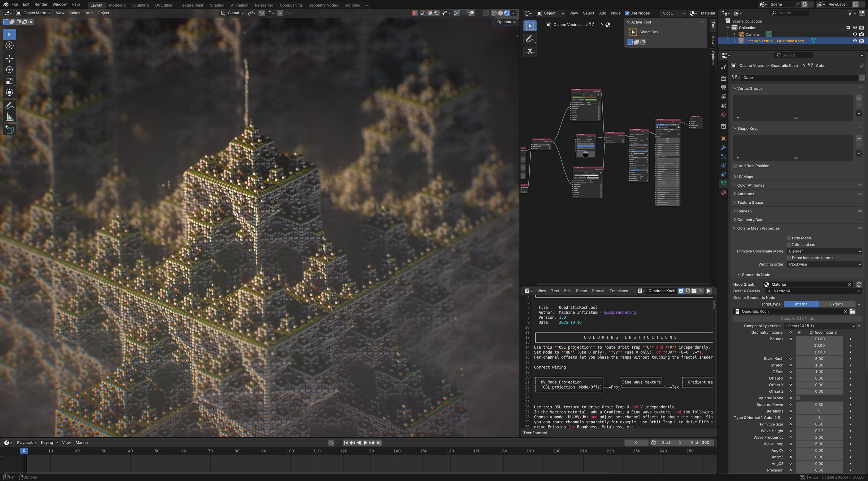Hide Camera in viewport via eye icon
The height and width of the screenshot is (481, 868).
(x=855, y=34)
